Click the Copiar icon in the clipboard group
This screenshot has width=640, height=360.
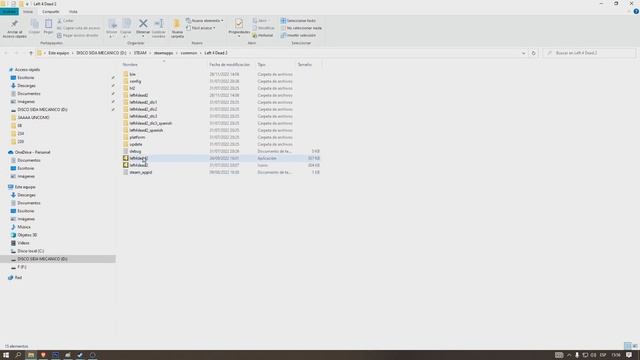tap(34, 24)
